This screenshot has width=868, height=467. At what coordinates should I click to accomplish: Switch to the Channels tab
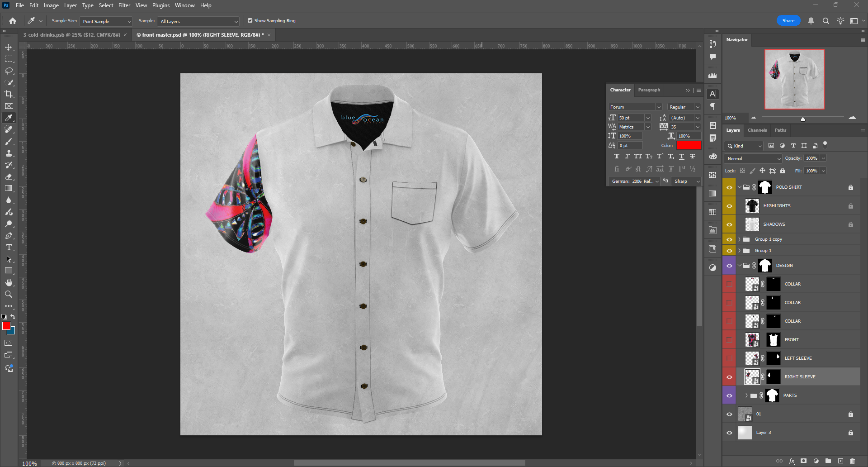click(x=757, y=130)
